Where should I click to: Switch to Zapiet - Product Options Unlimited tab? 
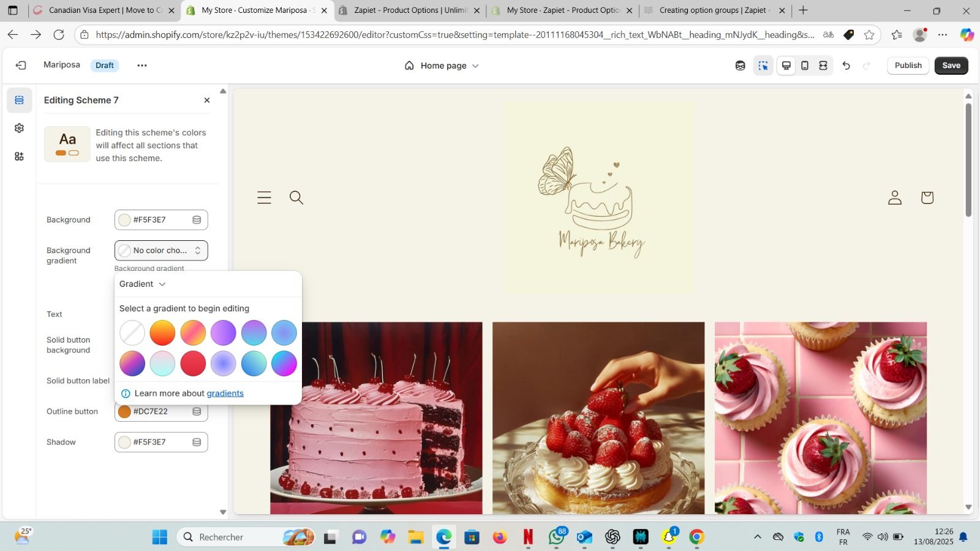(410, 10)
